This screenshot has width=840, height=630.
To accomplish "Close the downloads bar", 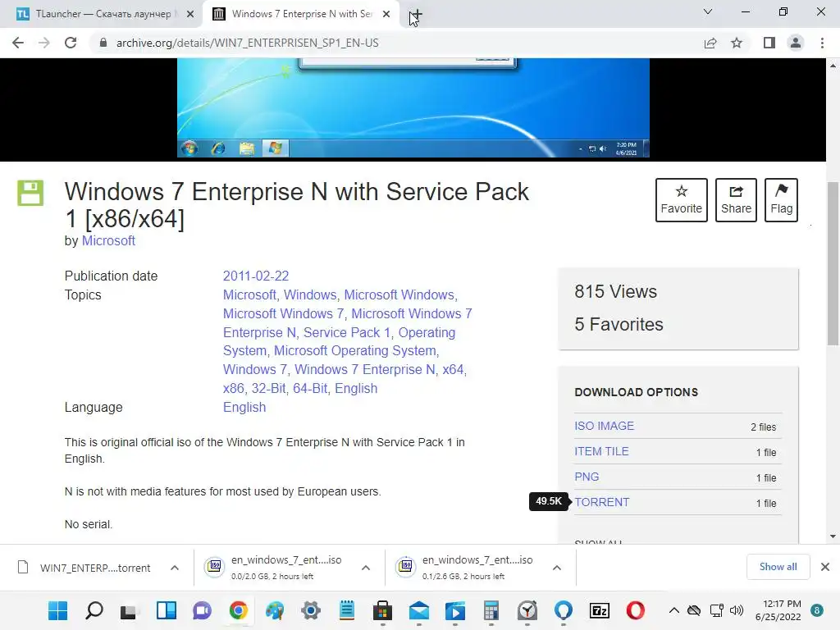I will [x=825, y=567].
